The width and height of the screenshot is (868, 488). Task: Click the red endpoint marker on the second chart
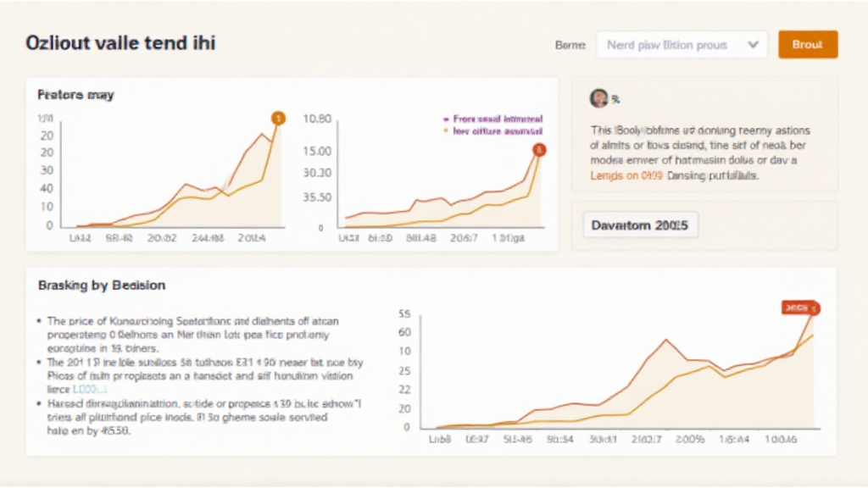point(539,150)
